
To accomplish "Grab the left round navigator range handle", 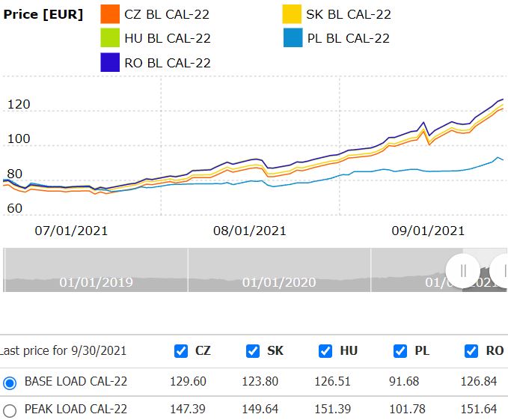I will coord(462,270).
